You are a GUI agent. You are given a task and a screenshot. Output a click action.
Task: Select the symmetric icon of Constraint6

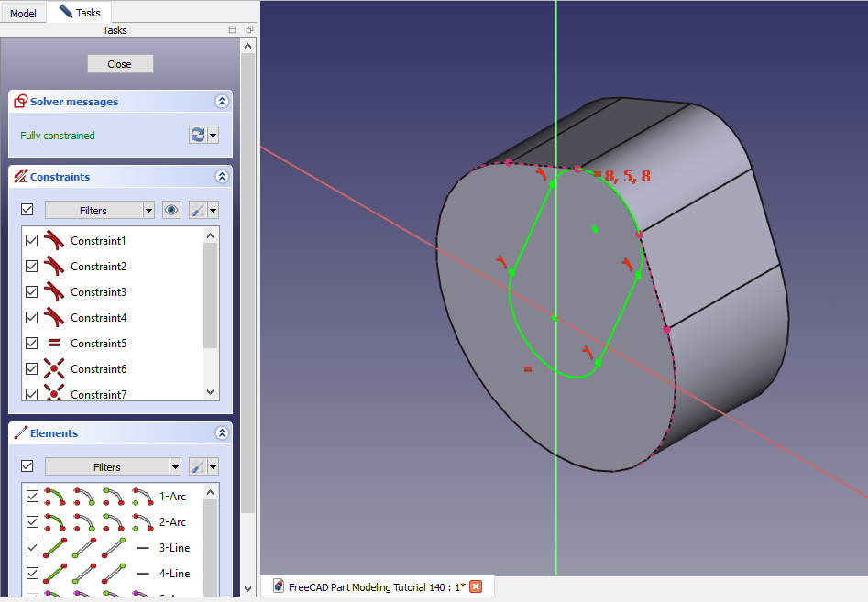[56, 368]
